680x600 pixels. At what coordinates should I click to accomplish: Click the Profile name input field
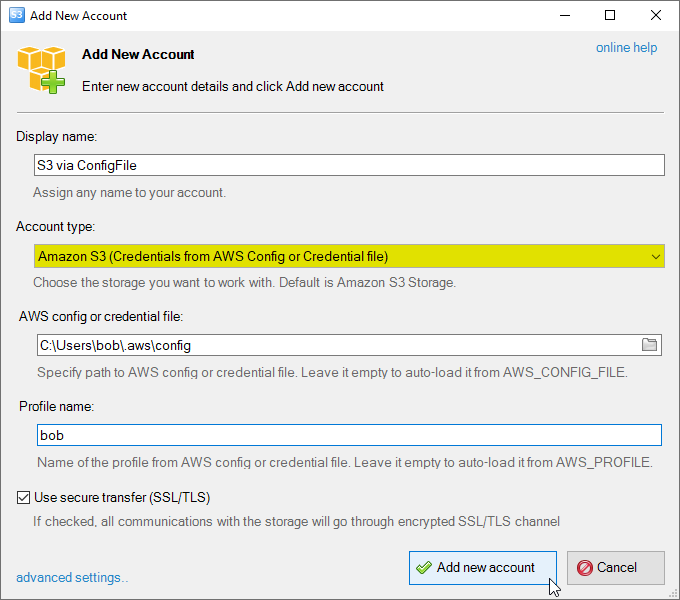pyautogui.click(x=349, y=435)
